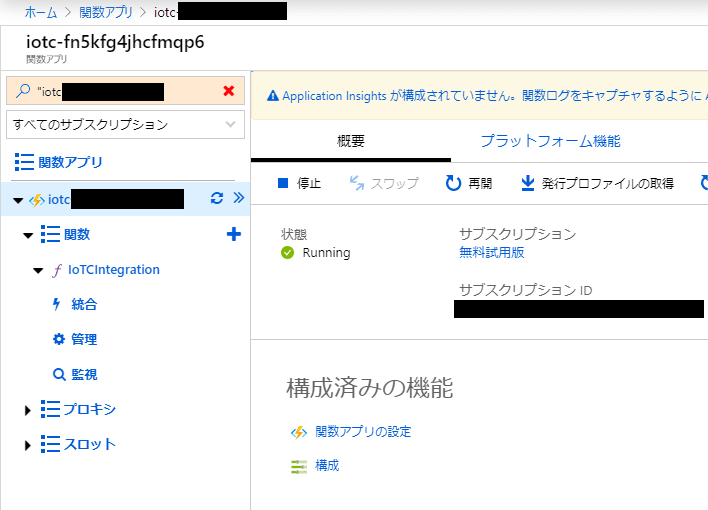Select the プロキシ tree item
Viewport: 708px width, 510px height.
pos(89,409)
